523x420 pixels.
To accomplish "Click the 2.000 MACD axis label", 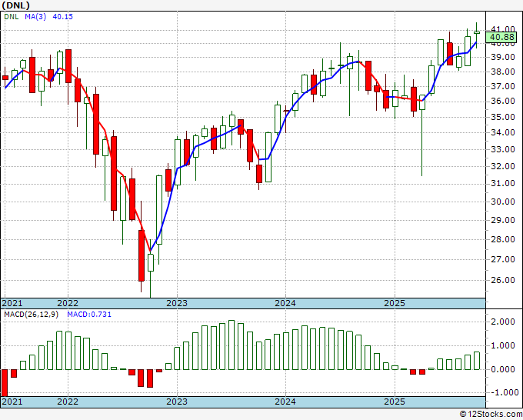I will [503, 322].
